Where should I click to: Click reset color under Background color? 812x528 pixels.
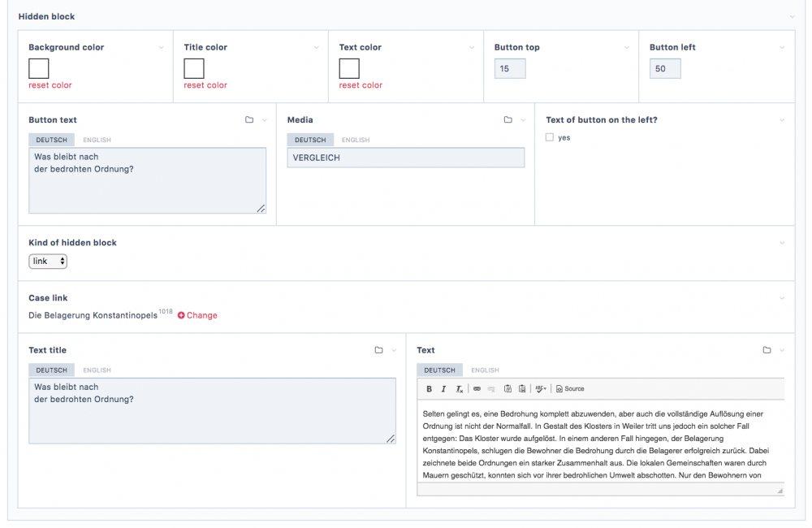coord(50,85)
